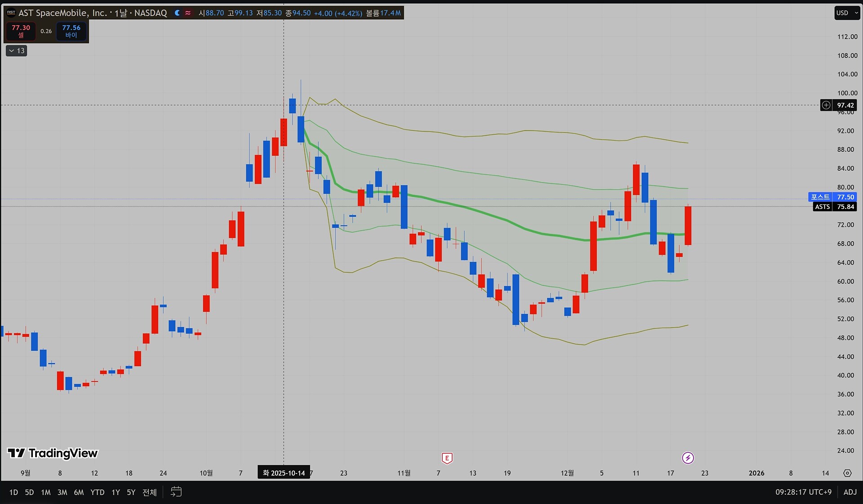Click the red sell button at 77.30
Screen dimensions: 863x504
(21, 31)
